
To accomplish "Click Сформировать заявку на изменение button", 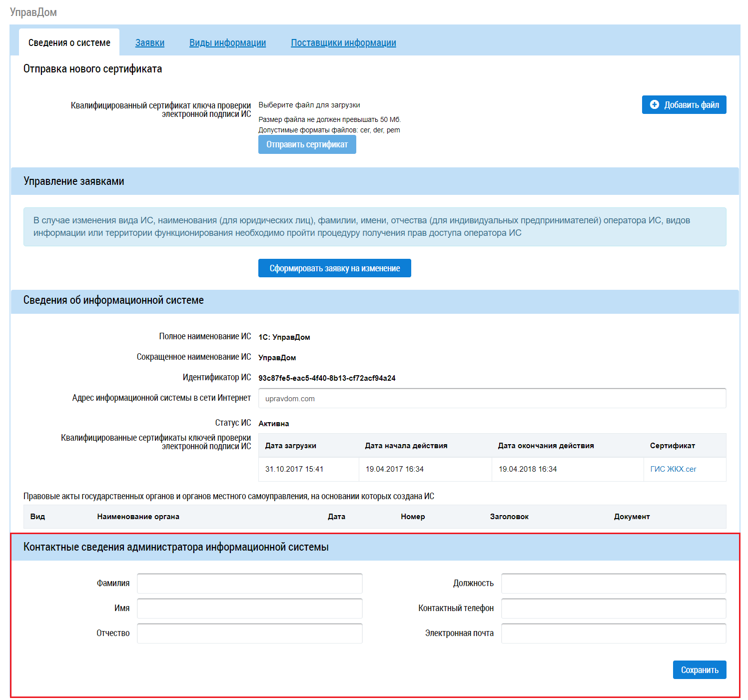I will click(x=334, y=268).
